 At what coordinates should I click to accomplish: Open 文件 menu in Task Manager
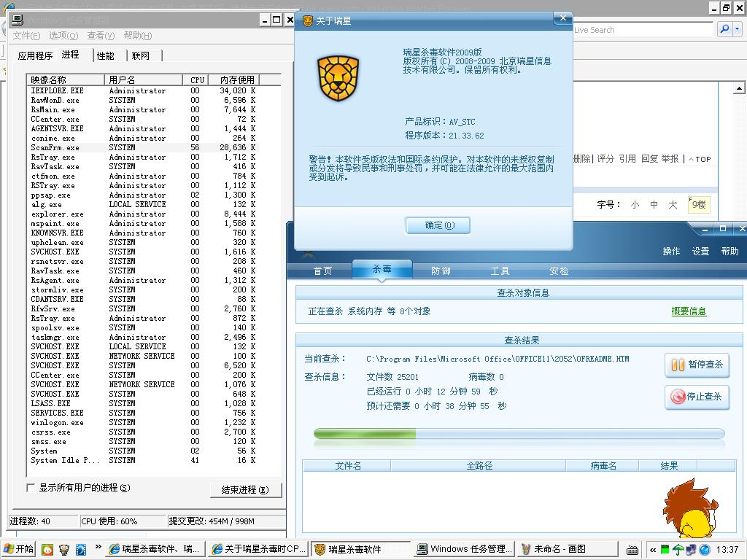coord(26,36)
